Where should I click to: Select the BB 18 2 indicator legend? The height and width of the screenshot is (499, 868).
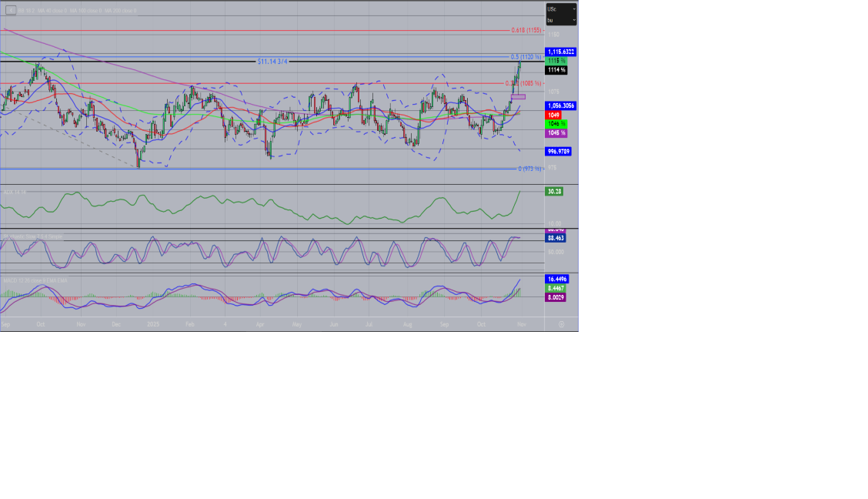coord(27,11)
